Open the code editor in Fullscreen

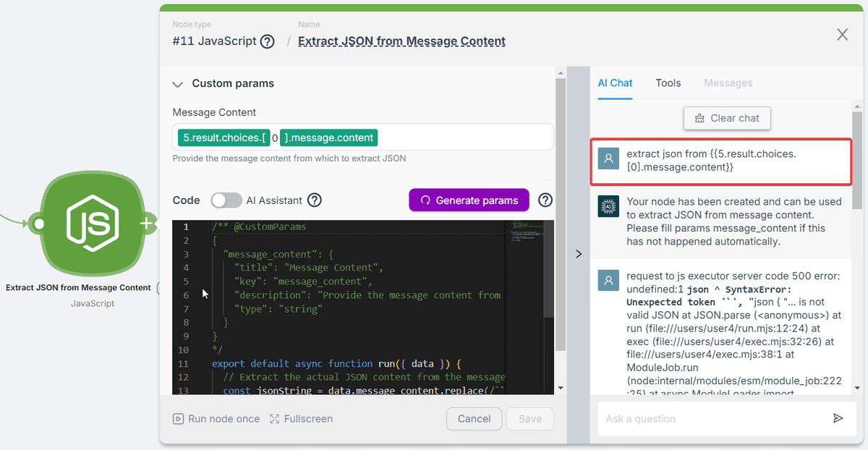click(301, 419)
